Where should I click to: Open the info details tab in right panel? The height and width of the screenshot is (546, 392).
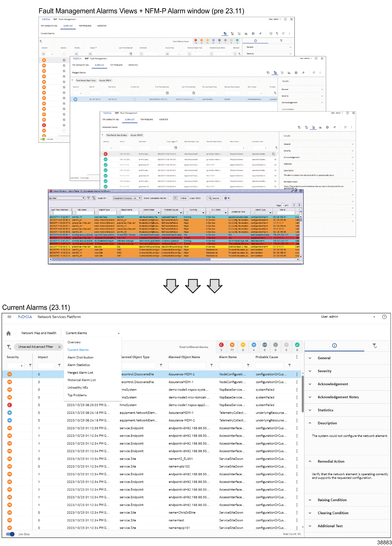(x=334, y=346)
